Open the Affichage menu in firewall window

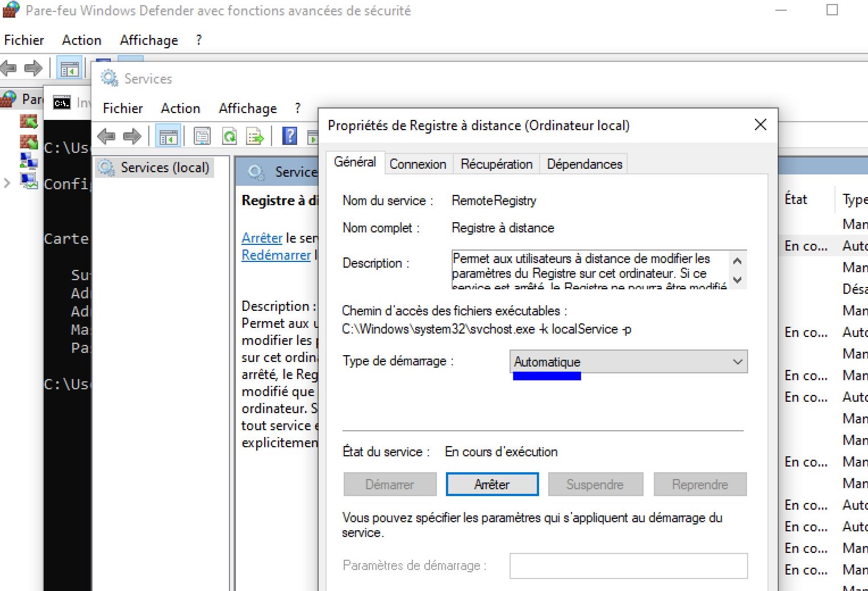click(x=149, y=40)
